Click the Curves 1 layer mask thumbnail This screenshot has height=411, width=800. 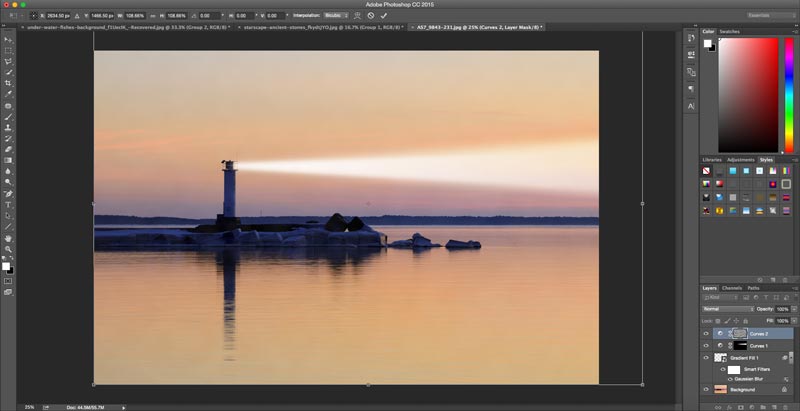pyautogui.click(x=740, y=346)
